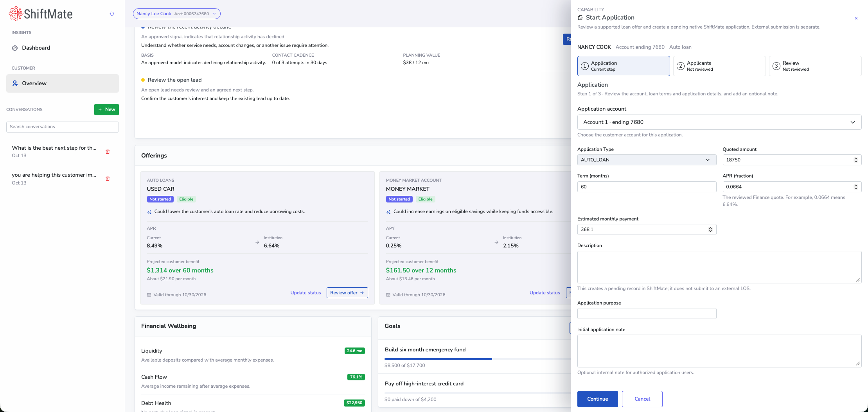The image size is (868, 412).
Task: Click the Start Application edit icon
Action: 580,18
